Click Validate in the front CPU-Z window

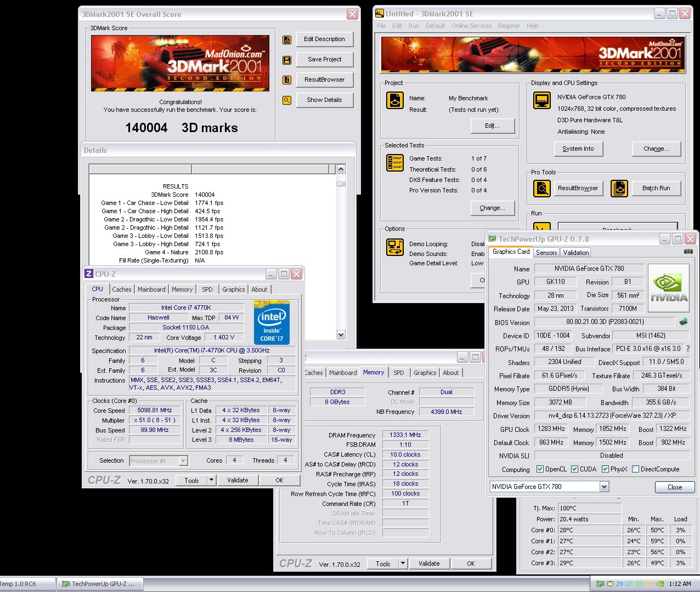point(238,480)
